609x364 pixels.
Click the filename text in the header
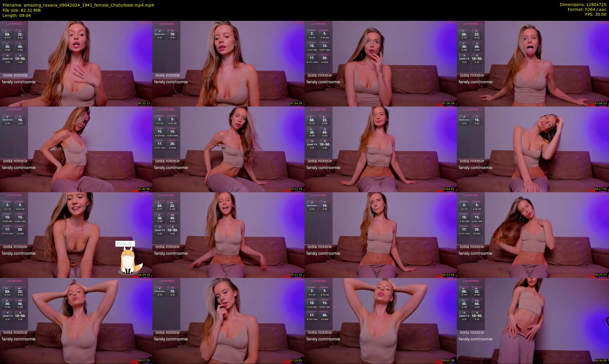78,5
